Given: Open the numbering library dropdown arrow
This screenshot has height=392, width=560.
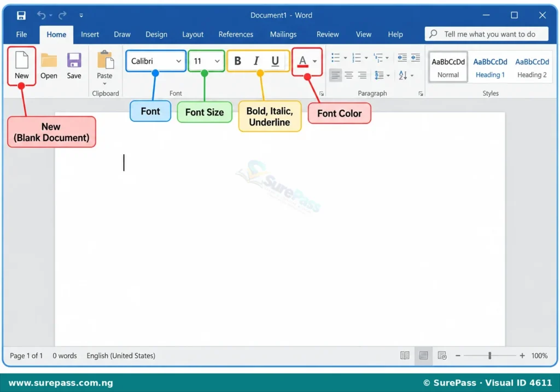Looking at the screenshot, I should click(x=366, y=58).
